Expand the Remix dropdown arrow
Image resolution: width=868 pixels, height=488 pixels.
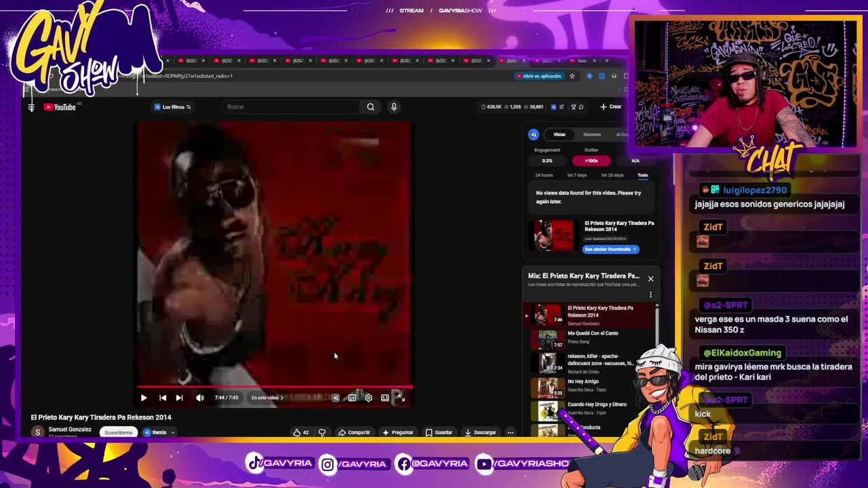173,432
